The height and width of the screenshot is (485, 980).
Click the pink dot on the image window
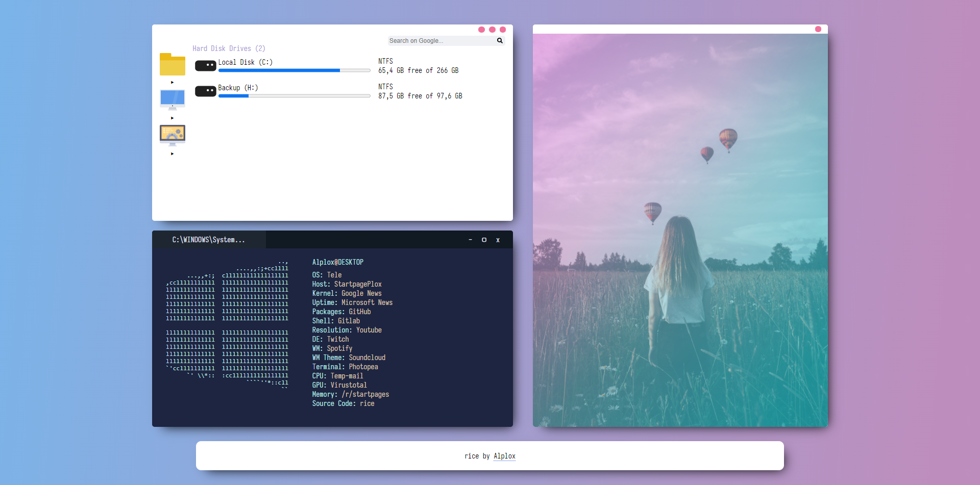click(818, 29)
